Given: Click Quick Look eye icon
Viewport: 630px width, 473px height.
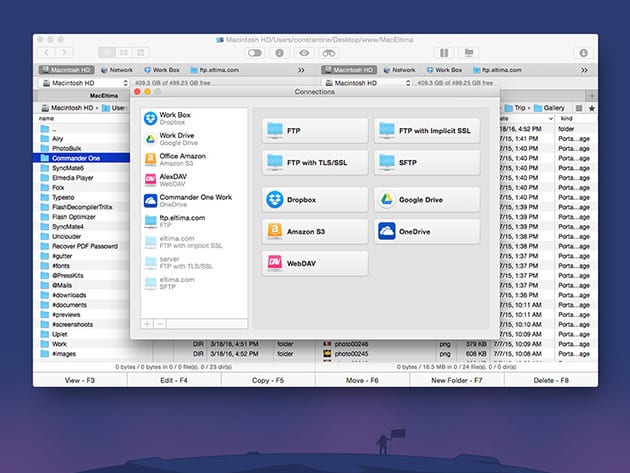Looking at the screenshot, I should (304, 53).
